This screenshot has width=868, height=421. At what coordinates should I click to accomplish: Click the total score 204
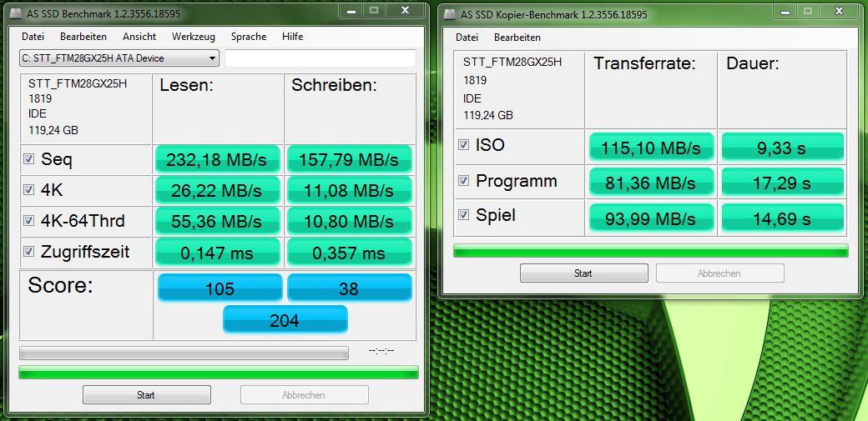tap(285, 319)
